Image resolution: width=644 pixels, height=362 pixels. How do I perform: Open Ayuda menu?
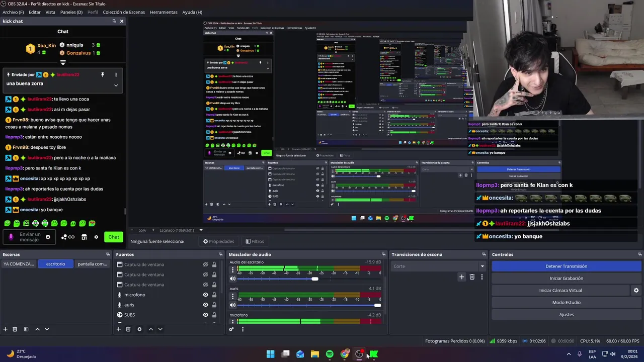pyautogui.click(x=192, y=12)
